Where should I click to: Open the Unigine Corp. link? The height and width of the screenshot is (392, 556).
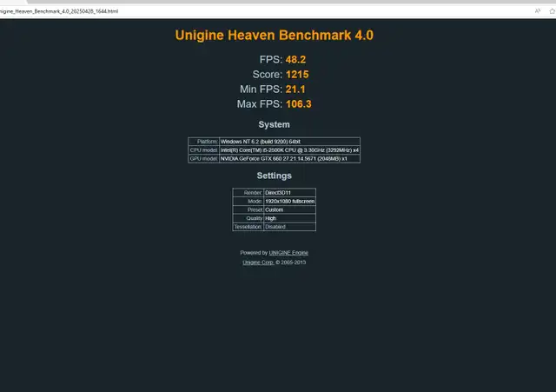[258, 262]
